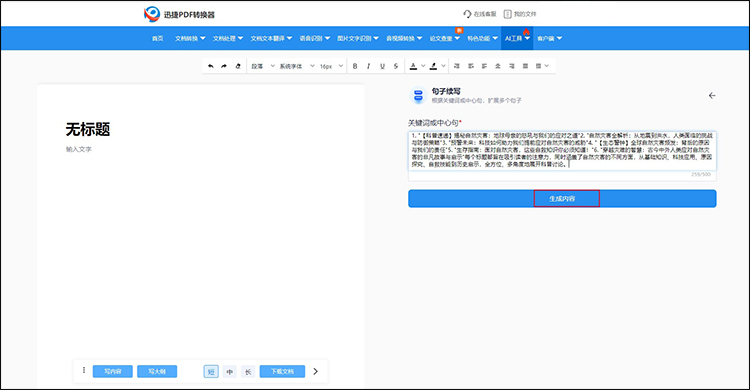The width and height of the screenshot is (750, 390).
Task: Expand the 文档处理 menu
Action: [x=228, y=38]
